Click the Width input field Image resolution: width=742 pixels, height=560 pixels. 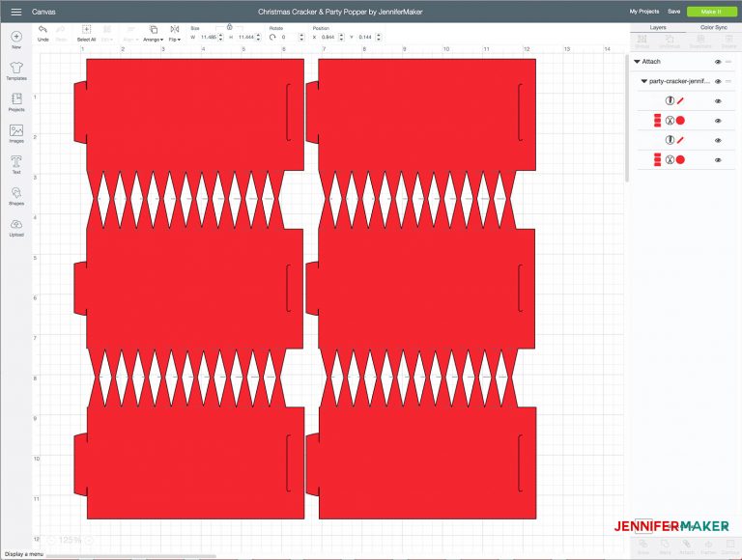(209, 37)
